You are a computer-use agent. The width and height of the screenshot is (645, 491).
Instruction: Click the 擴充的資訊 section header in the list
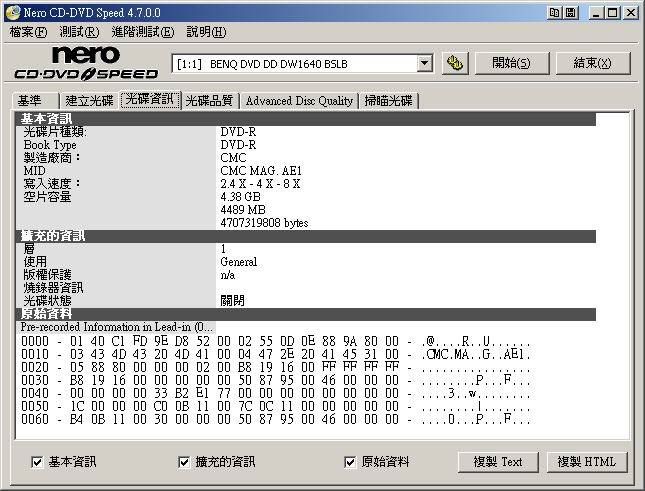(x=306, y=236)
